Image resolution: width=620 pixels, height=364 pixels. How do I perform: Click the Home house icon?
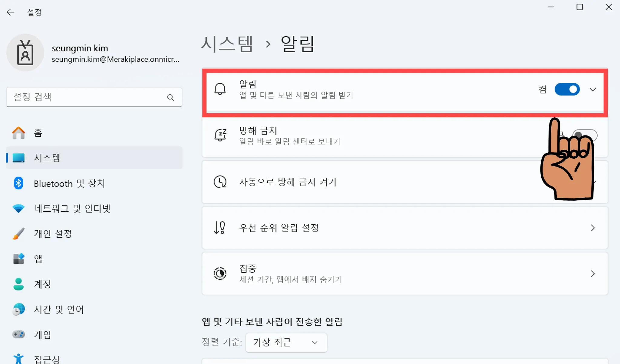pos(18,133)
